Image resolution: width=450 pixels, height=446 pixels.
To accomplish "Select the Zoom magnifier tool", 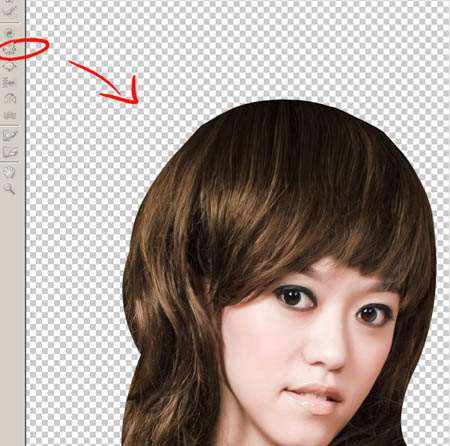I will pos(9,188).
